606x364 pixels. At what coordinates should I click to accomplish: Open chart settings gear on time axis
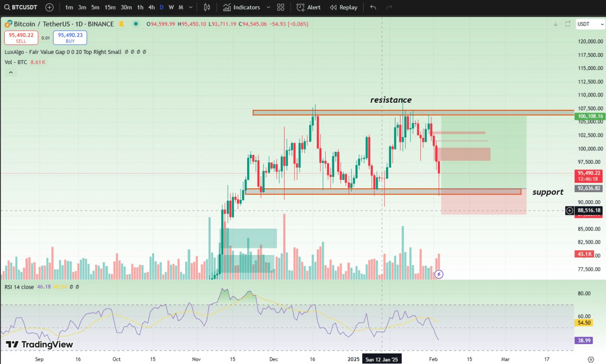coord(590,359)
